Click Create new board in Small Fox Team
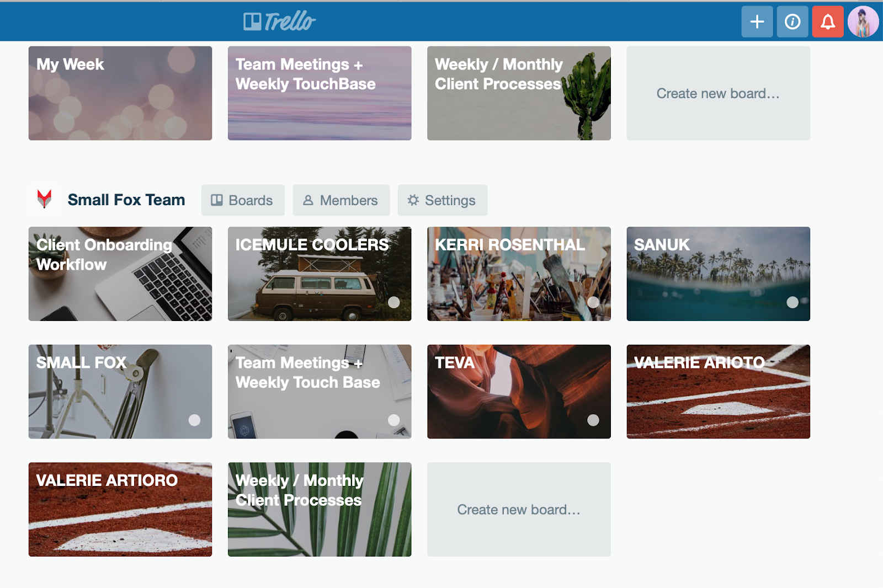 pyautogui.click(x=519, y=509)
